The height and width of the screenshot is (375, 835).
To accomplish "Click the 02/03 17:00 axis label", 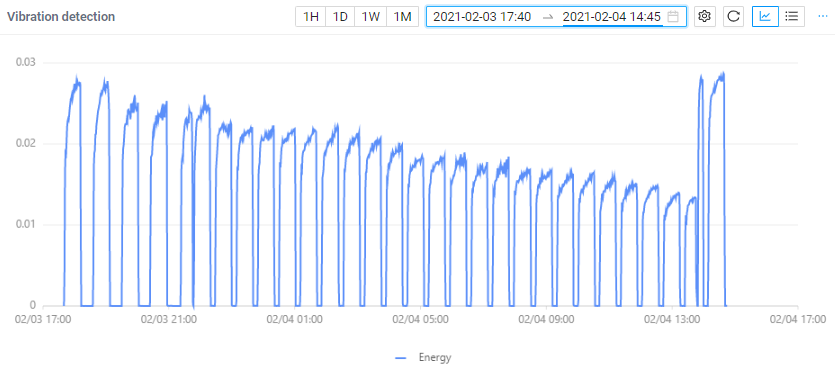I will coord(42,320).
